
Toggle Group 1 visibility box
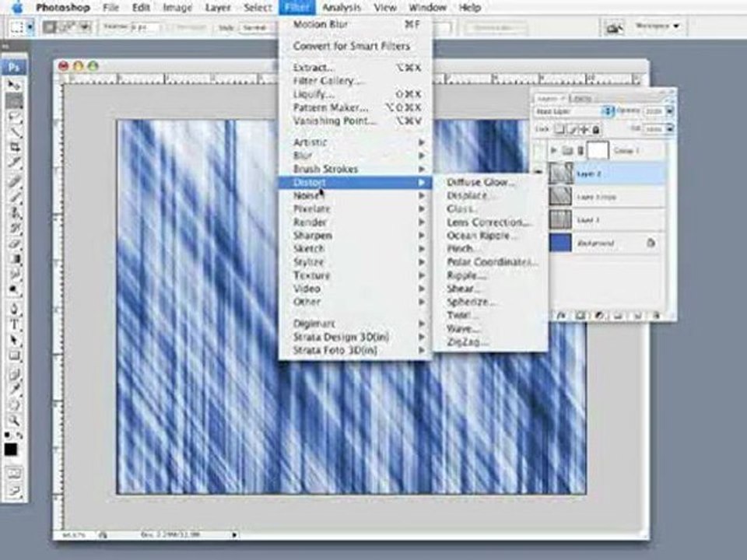click(x=539, y=151)
